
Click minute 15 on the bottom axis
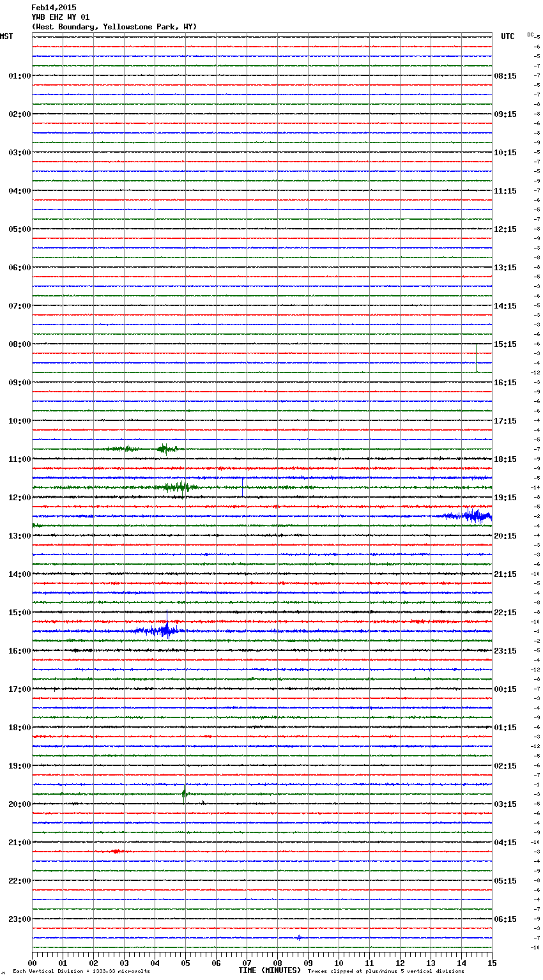pyautogui.click(x=492, y=962)
